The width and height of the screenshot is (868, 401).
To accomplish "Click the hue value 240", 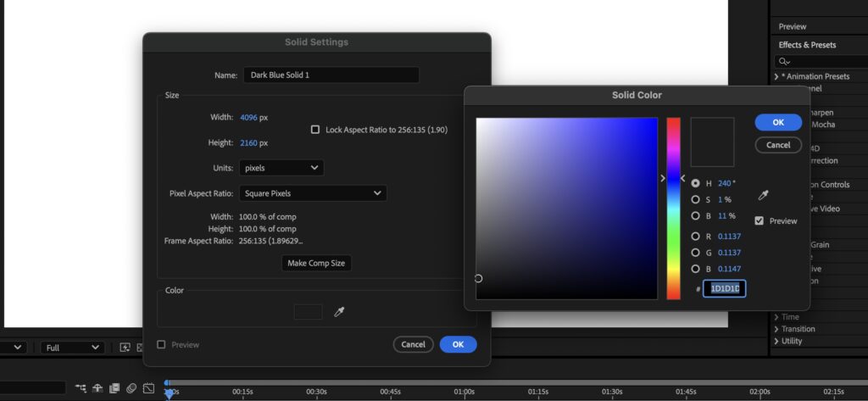I will tap(724, 183).
